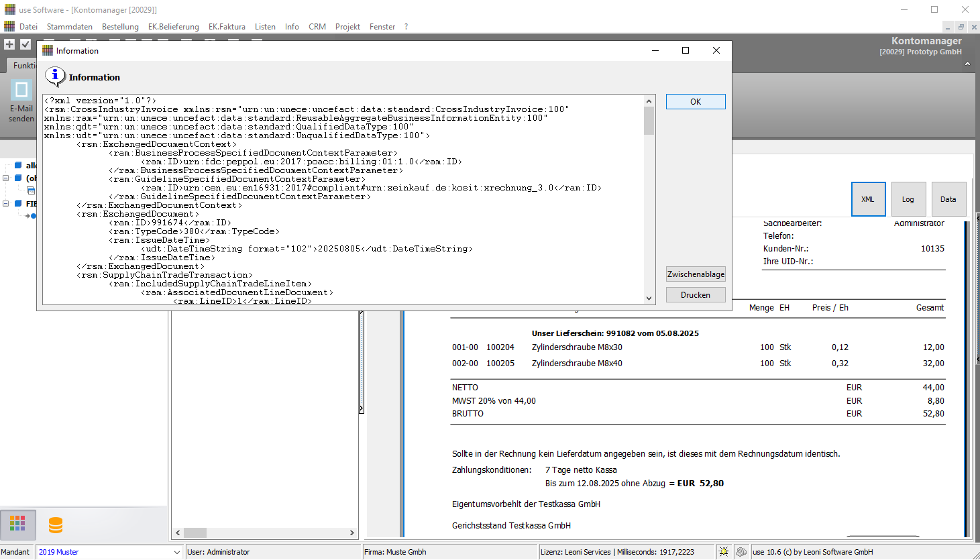Image resolution: width=980 pixels, height=560 pixels.
Task: Open the Projekt menu
Action: [347, 27]
